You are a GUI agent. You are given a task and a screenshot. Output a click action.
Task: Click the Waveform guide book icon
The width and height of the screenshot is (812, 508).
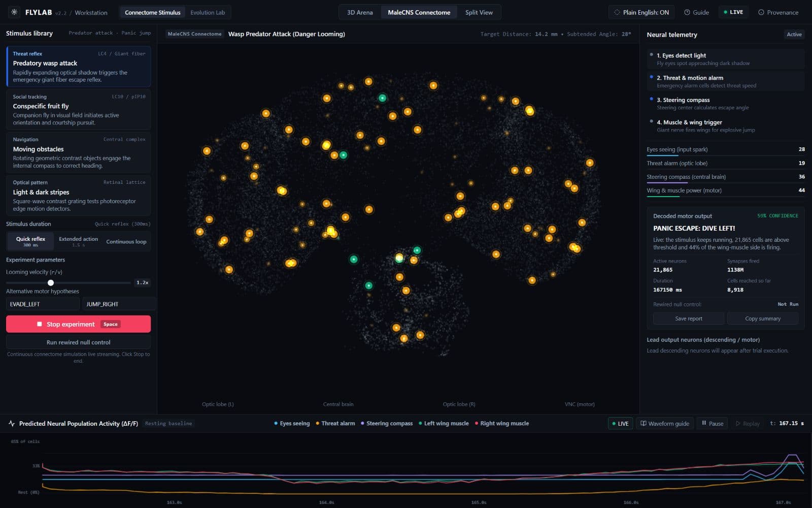click(x=644, y=423)
